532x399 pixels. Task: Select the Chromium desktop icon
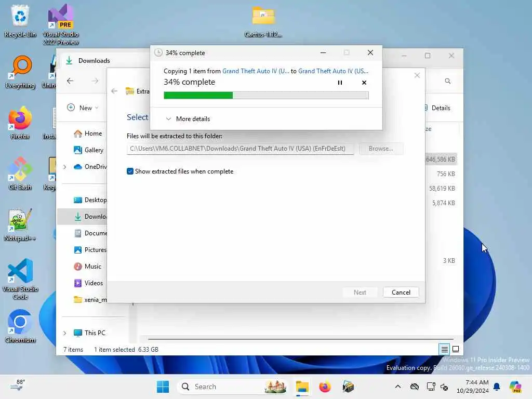[20, 326]
